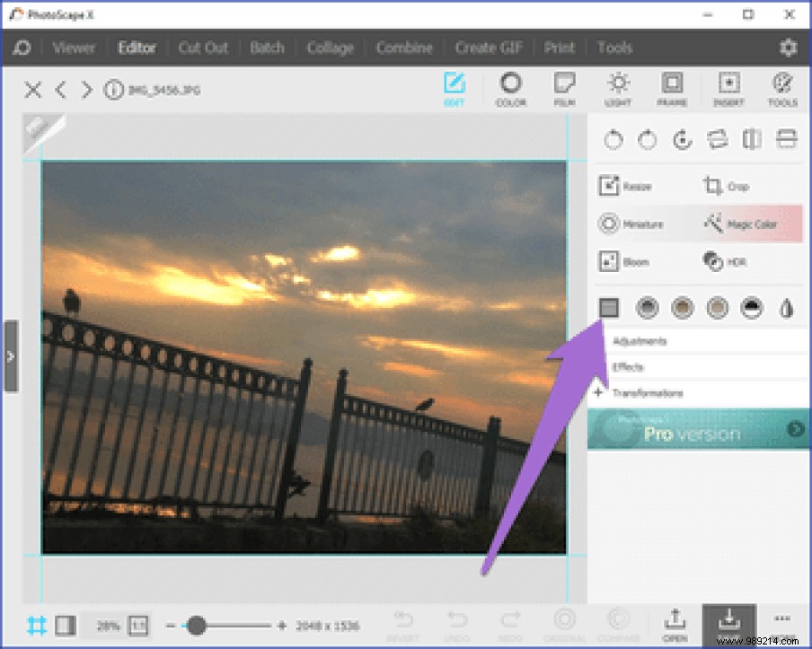
Task: Click the Bloom effect icon
Action: pyautogui.click(x=627, y=261)
